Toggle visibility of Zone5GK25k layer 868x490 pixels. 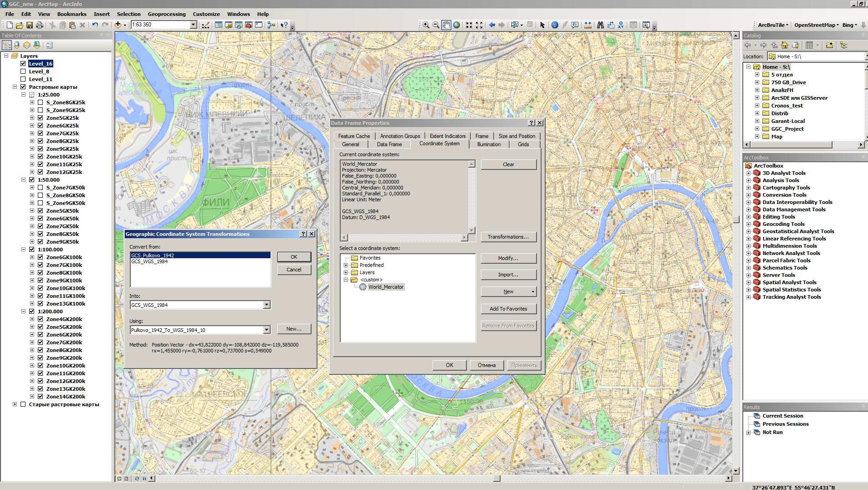pyautogui.click(x=41, y=118)
